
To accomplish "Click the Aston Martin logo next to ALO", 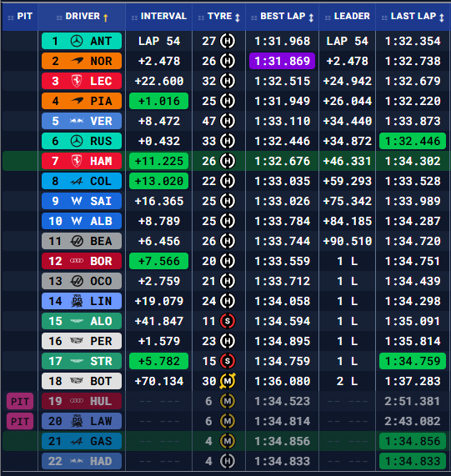I will [77, 321].
